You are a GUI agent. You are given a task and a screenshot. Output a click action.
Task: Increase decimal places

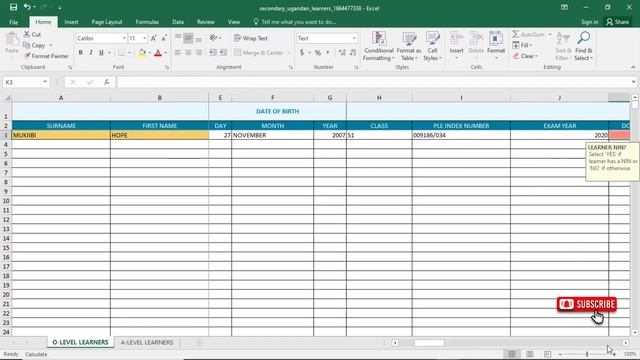342,53
